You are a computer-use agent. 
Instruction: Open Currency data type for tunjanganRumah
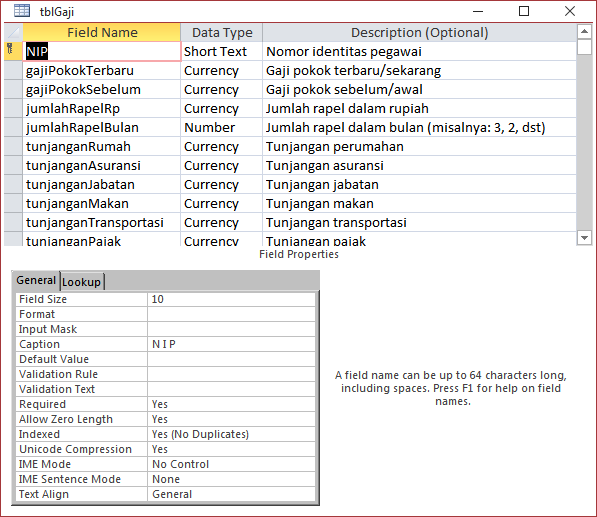click(222, 146)
